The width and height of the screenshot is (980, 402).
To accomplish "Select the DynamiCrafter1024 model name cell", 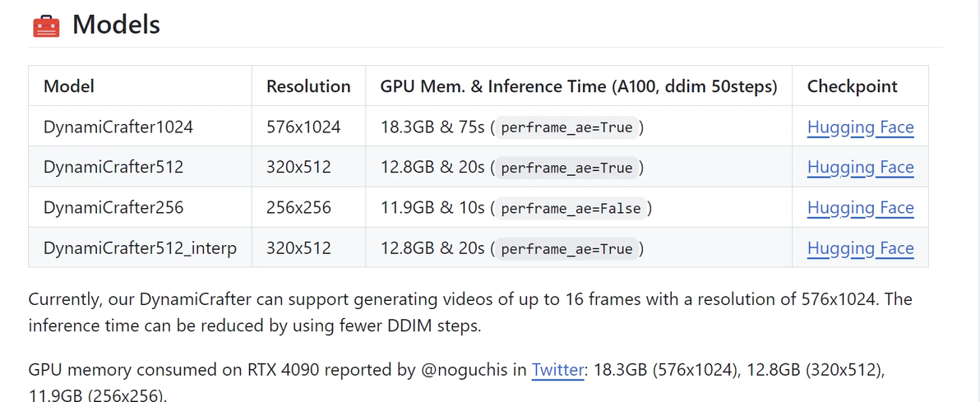I will click(x=118, y=127).
